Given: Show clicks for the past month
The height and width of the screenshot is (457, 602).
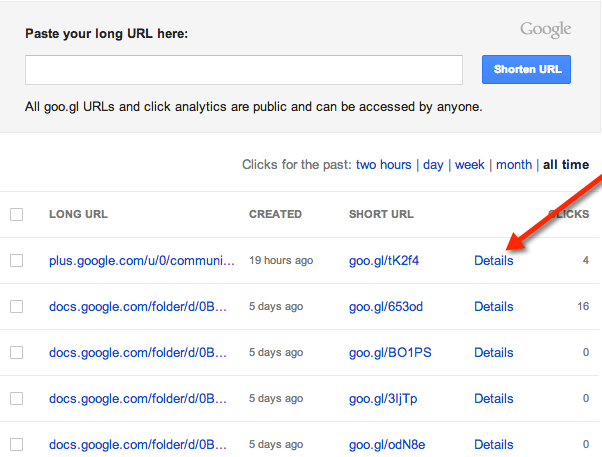Looking at the screenshot, I should (x=514, y=165).
